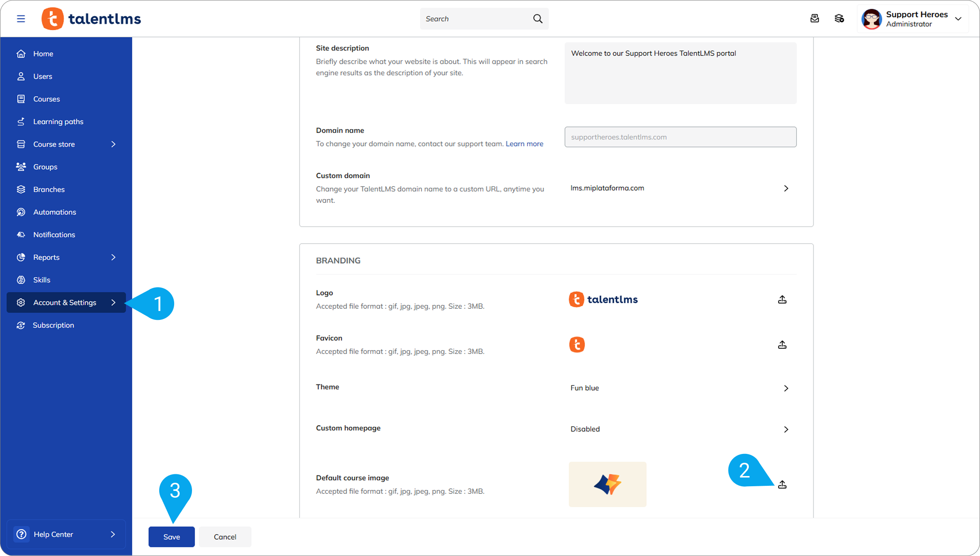
Task: Click into the Site description text area
Action: (680, 73)
